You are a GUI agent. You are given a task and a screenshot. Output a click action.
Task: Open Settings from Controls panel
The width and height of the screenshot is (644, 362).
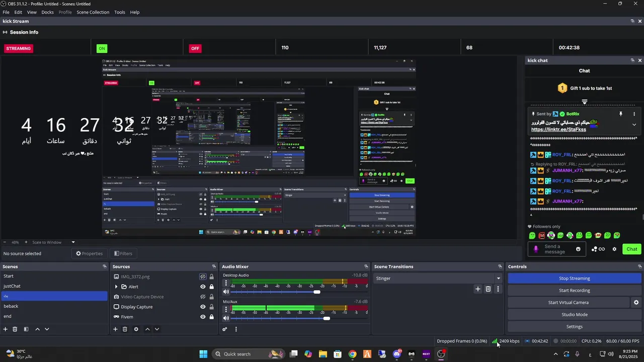pyautogui.click(x=575, y=327)
